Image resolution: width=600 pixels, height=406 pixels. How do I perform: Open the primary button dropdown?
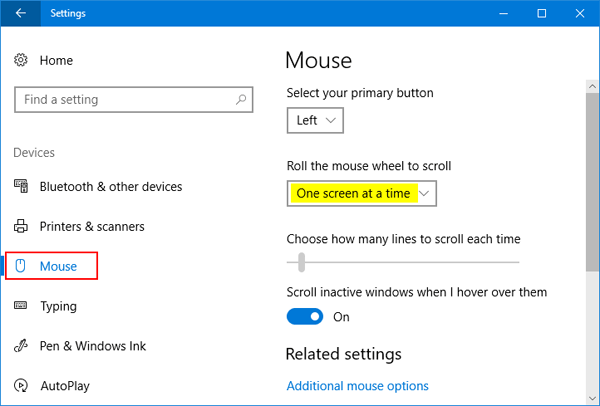tap(315, 121)
